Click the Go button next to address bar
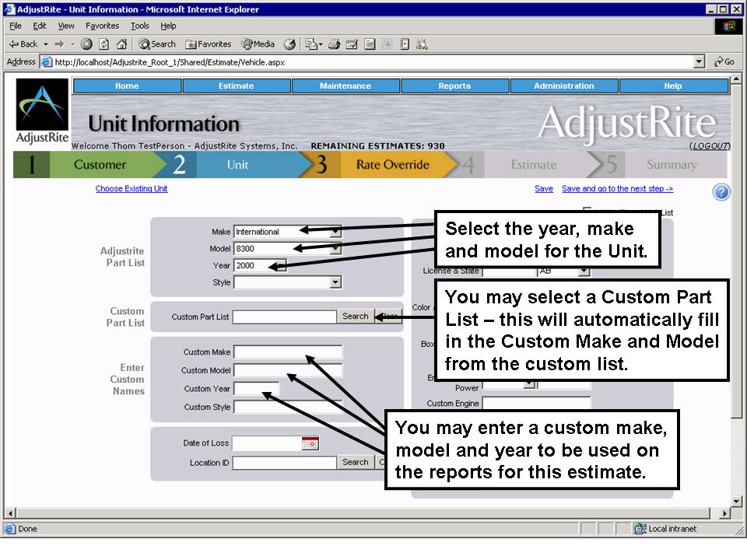747x560 pixels. 724,62
